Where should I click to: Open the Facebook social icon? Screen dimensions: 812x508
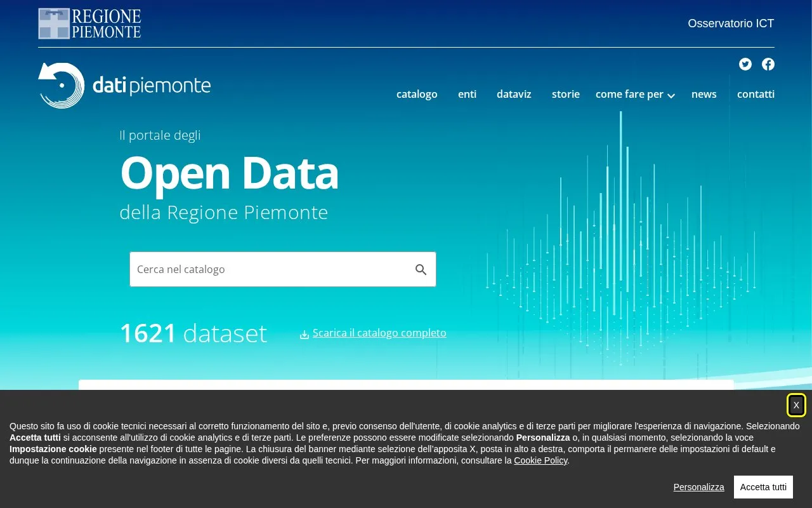(x=768, y=64)
